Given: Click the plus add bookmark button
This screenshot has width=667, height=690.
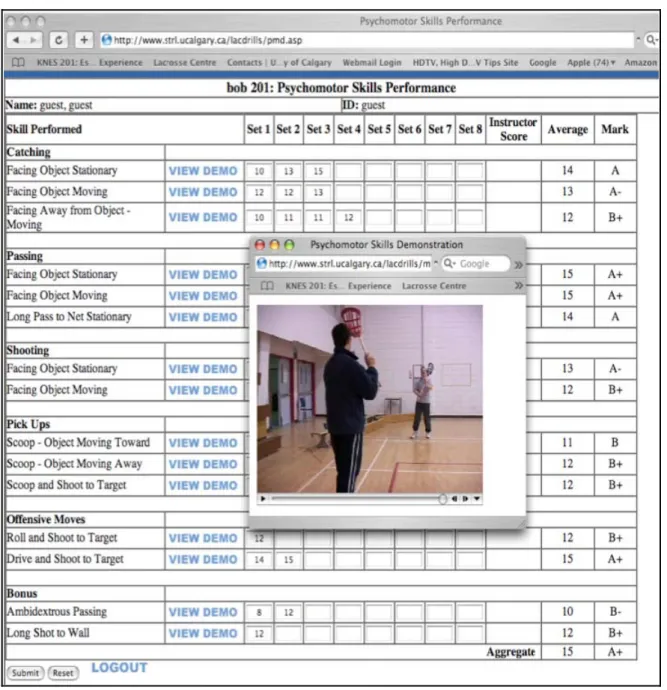Looking at the screenshot, I should 84,40.
